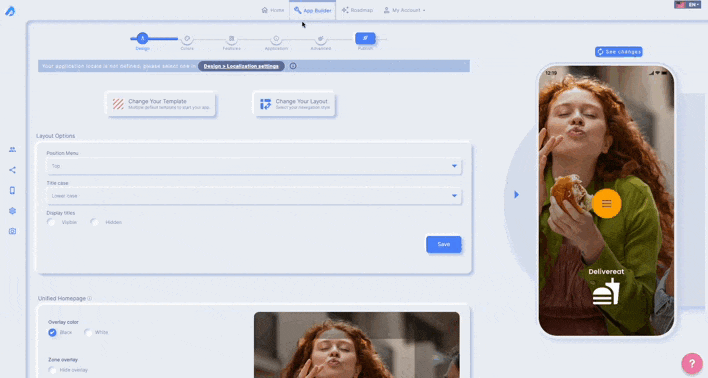Viewport: 708px width, 378px height.
Task: Open the mobile phone icon in sidebar
Action: 12,191
